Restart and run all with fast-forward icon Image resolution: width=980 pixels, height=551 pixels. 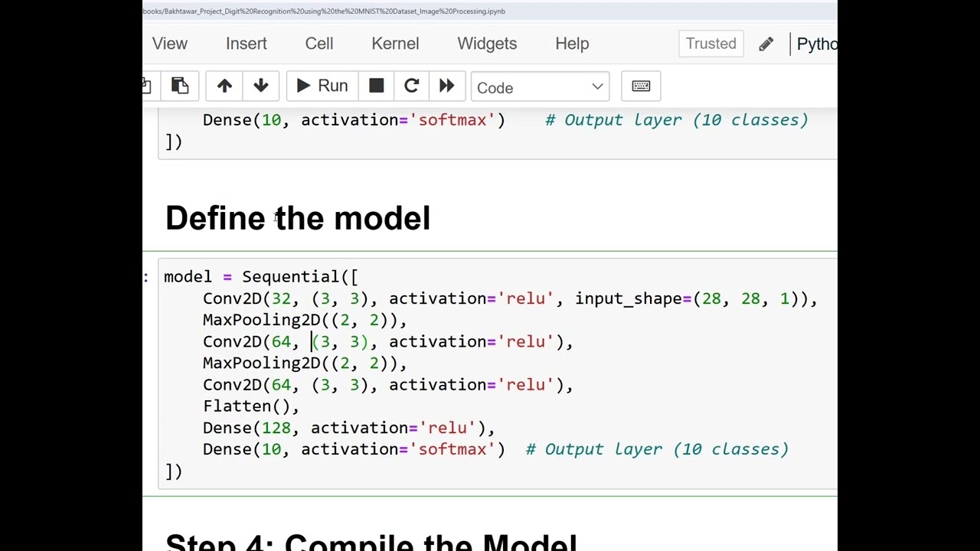[446, 86]
